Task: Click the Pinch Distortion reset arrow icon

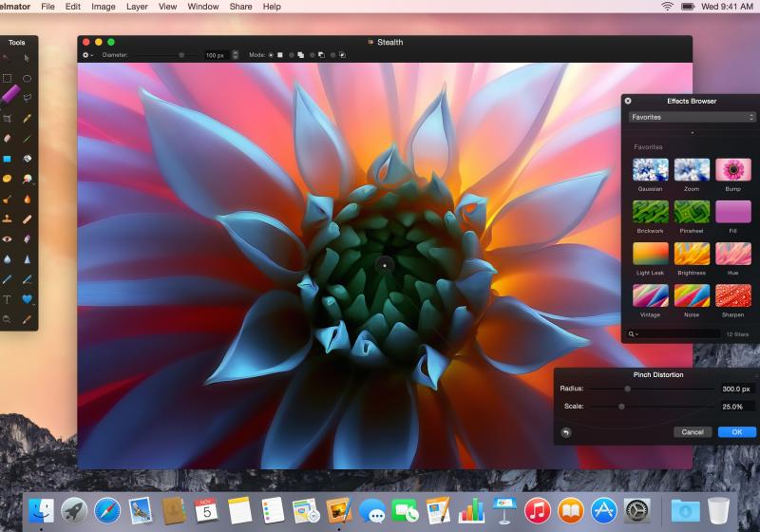Action: coord(566,432)
